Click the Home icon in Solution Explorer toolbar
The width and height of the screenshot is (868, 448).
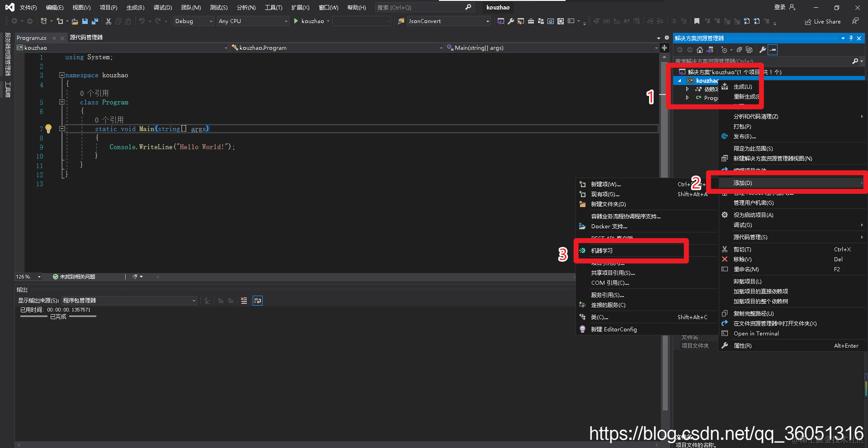[x=700, y=50]
